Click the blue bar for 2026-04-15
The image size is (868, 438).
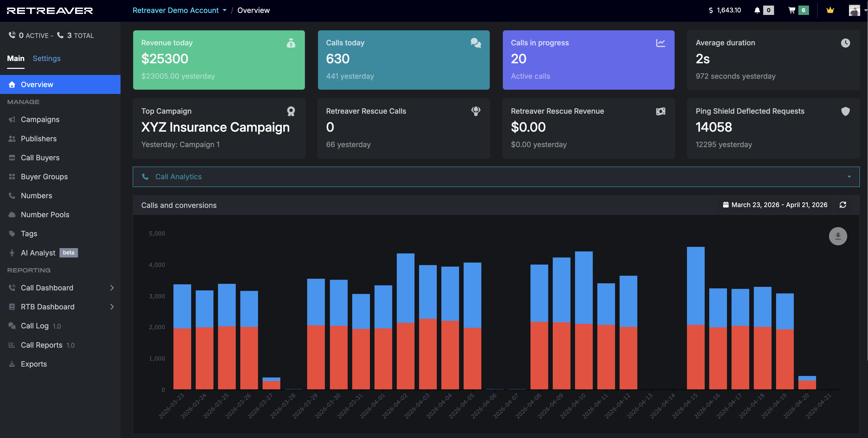point(696,286)
